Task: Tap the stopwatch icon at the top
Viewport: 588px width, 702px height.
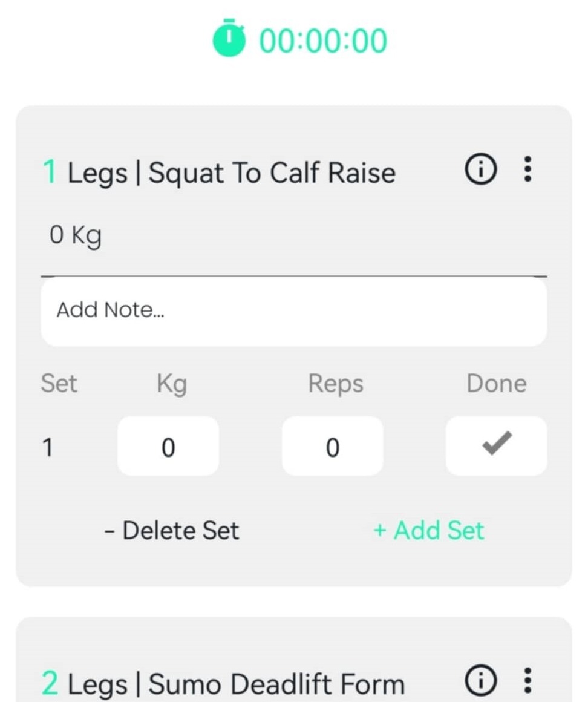Action: click(229, 40)
